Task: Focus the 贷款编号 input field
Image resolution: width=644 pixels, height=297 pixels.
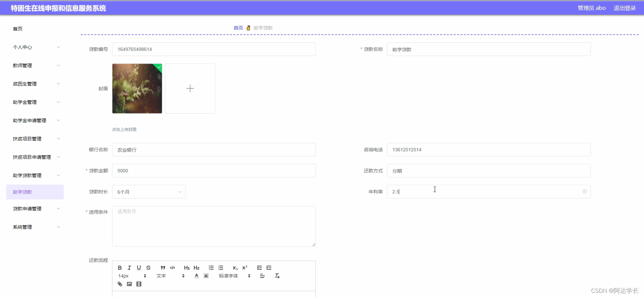Action: (x=214, y=49)
